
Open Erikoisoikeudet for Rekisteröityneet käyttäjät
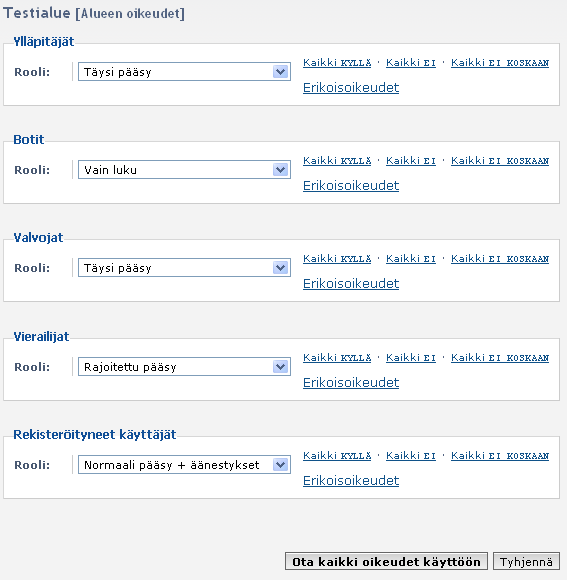pos(351,481)
